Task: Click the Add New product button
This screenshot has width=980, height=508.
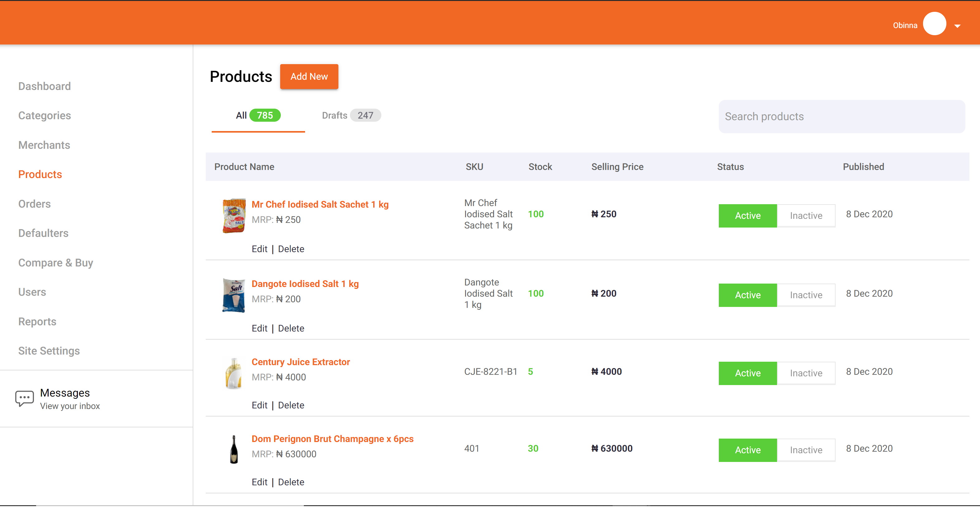Action: point(309,77)
